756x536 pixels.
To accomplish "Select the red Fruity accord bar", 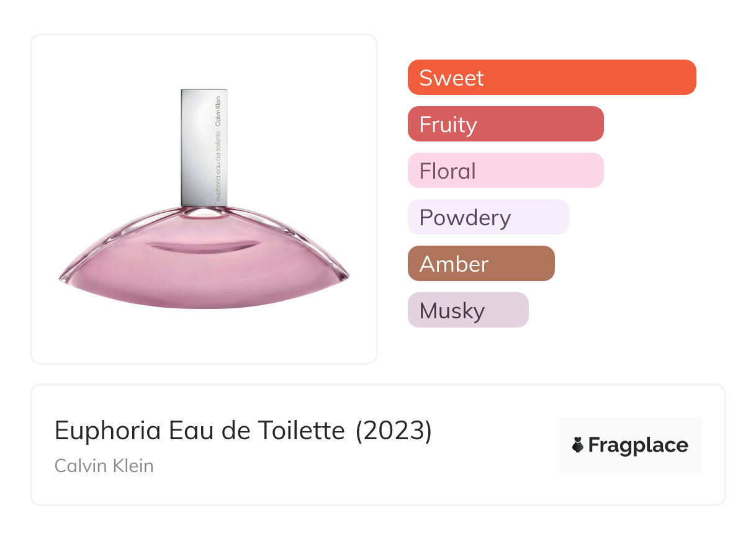I will (505, 124).
